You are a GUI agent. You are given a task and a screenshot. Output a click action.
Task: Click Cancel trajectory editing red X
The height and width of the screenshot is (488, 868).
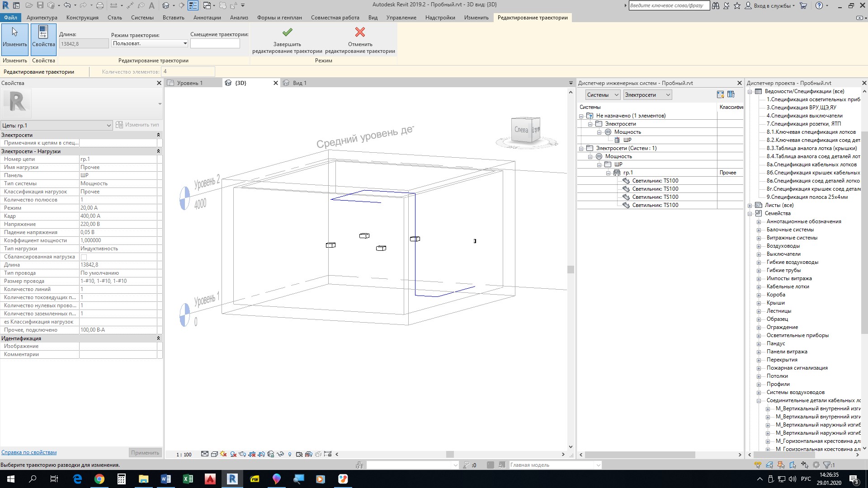pos(360,33)
